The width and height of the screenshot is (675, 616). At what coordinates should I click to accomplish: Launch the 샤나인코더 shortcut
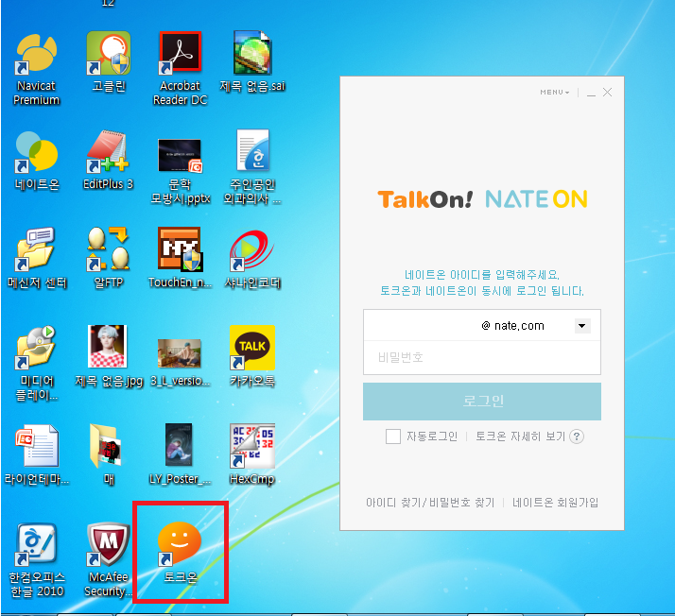pos(252,259)
